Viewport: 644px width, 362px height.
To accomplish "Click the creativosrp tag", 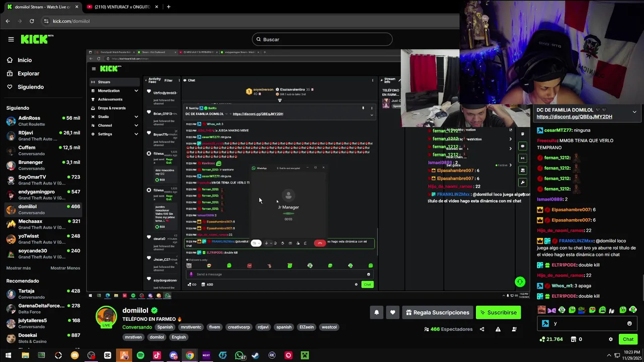I will coord(239,327).
